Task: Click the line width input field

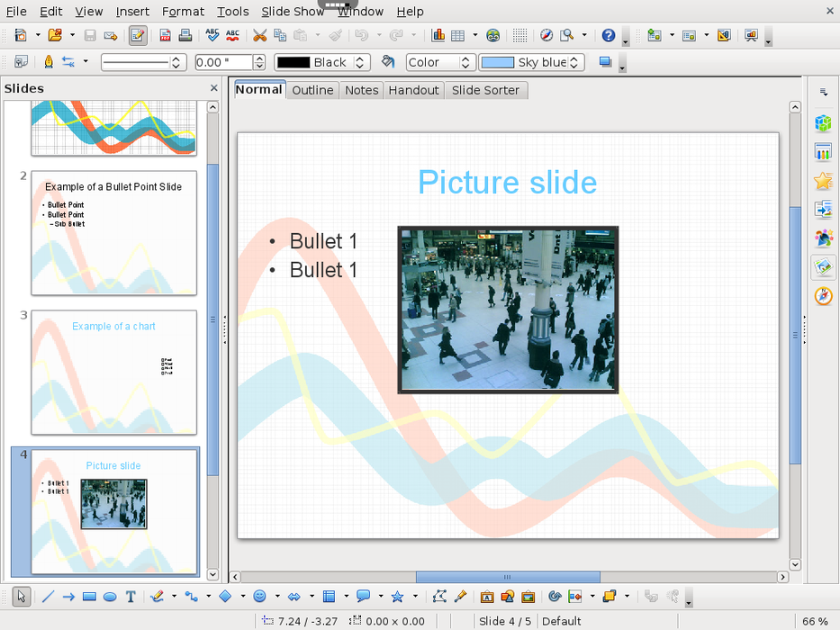Action: (223, 62)
